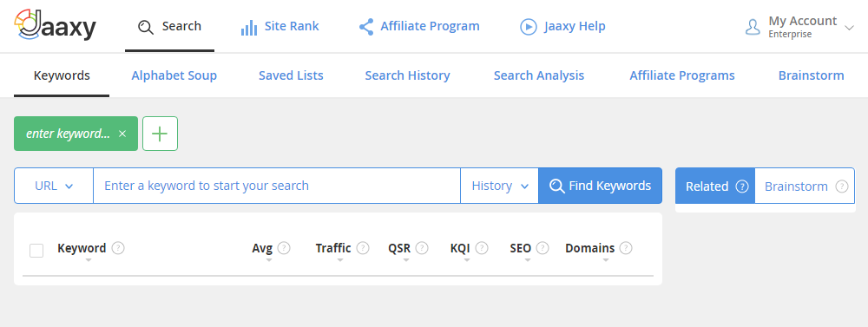
Task: Click the help icon next to Avg column
Action: coord(284,248)
